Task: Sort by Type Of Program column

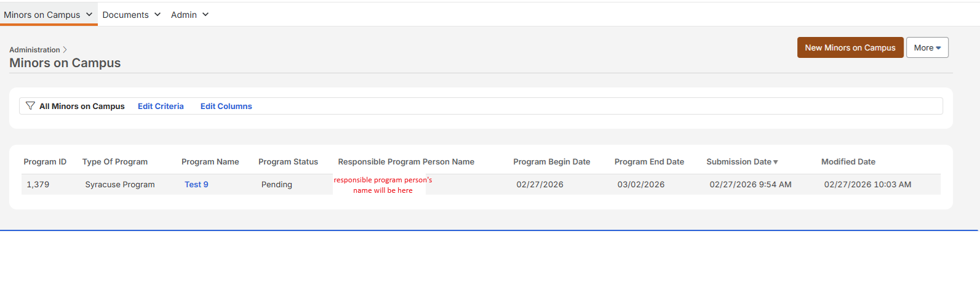Action: [115, 162]
